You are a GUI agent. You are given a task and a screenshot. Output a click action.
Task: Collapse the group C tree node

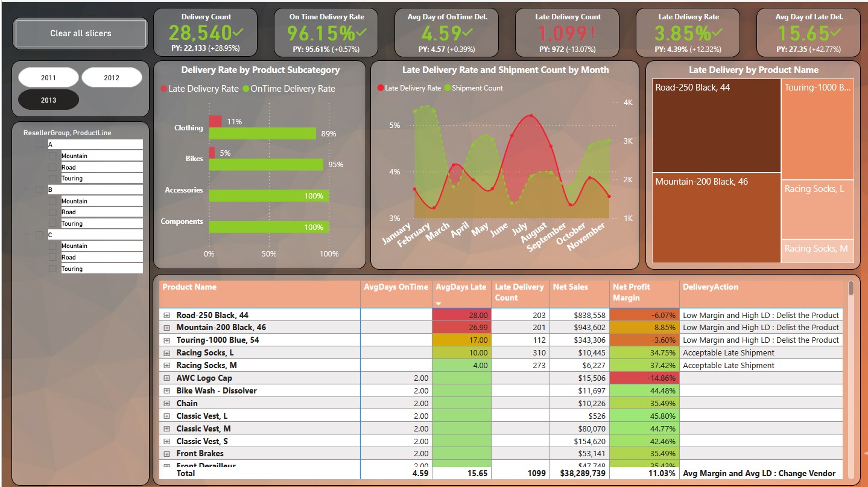click(x=27, y=234)
